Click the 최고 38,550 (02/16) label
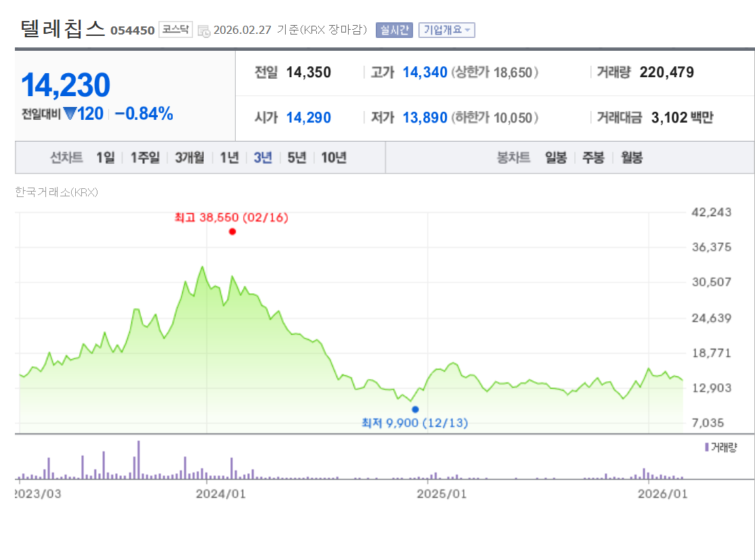This screenshot has height=560, width=755. pyautogui.click(x=232, y=217)
